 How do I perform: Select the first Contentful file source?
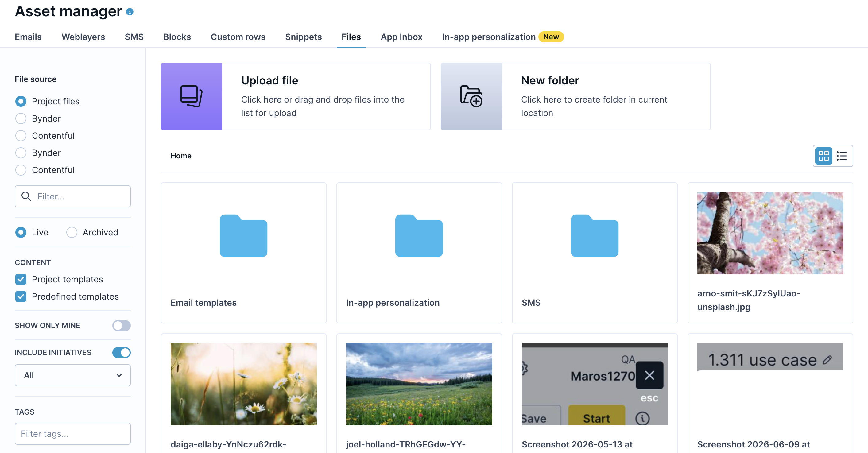[x=21, y=136]
